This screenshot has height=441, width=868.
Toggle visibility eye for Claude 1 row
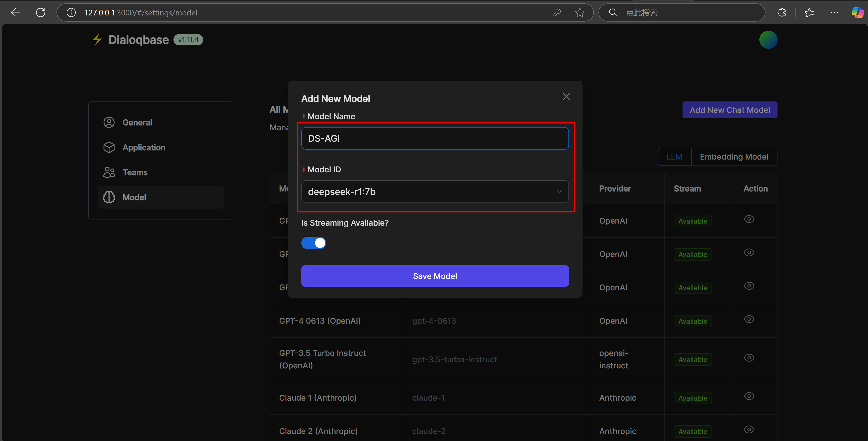click(x=749, y=396)
